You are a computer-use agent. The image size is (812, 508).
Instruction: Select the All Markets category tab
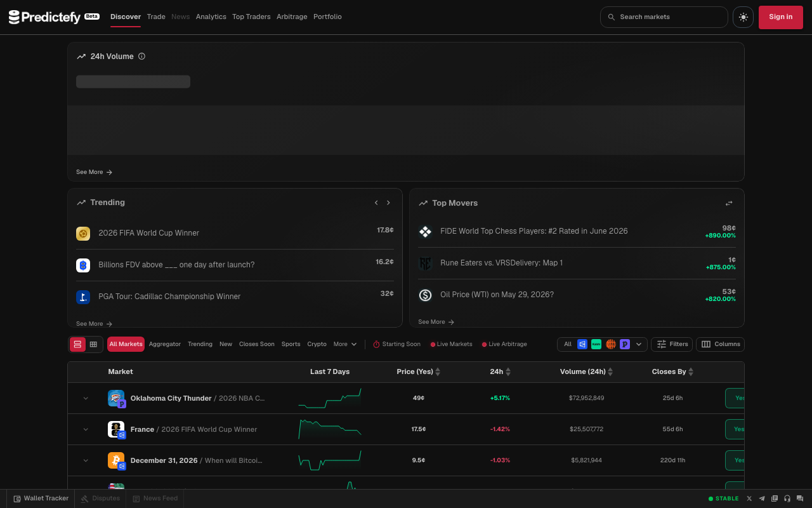[126, 344]
